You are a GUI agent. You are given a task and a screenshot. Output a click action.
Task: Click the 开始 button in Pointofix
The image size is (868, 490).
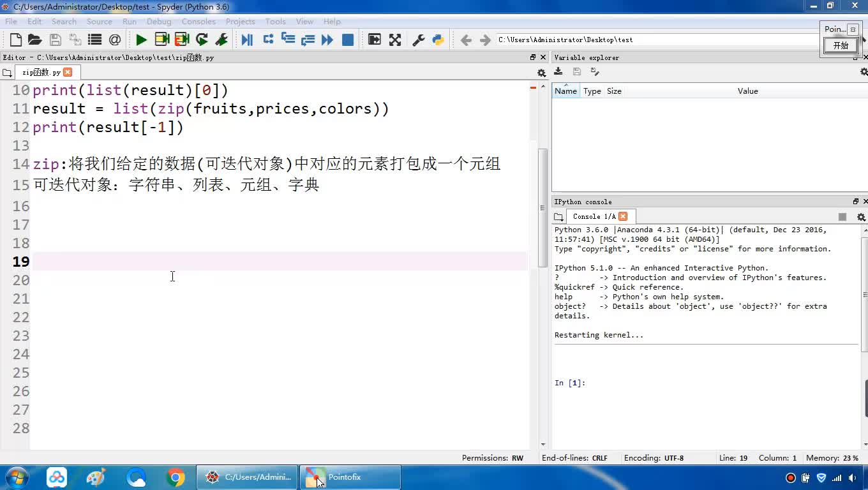pyautogui.click(x=841, y=46)
